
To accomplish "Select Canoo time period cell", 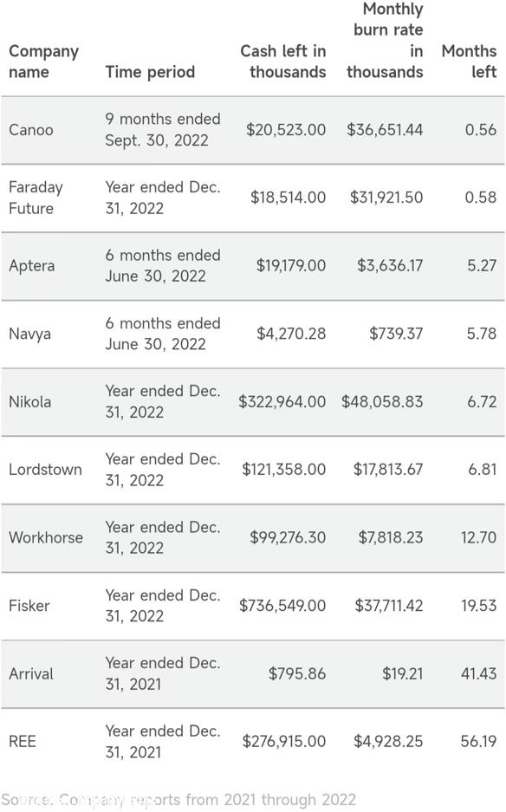I will (163, 129).
